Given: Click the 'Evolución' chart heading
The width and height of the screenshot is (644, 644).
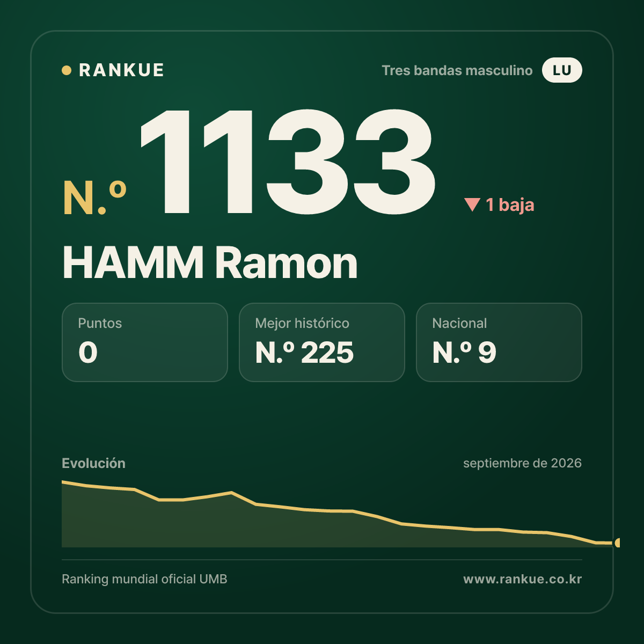Looking at the screenshot, I should pos(93,463).
